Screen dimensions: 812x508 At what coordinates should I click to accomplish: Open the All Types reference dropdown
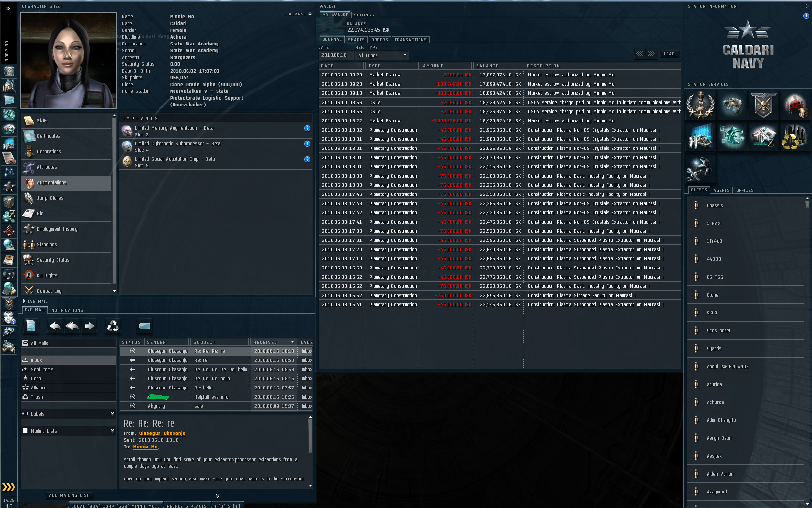coord(382,55)
